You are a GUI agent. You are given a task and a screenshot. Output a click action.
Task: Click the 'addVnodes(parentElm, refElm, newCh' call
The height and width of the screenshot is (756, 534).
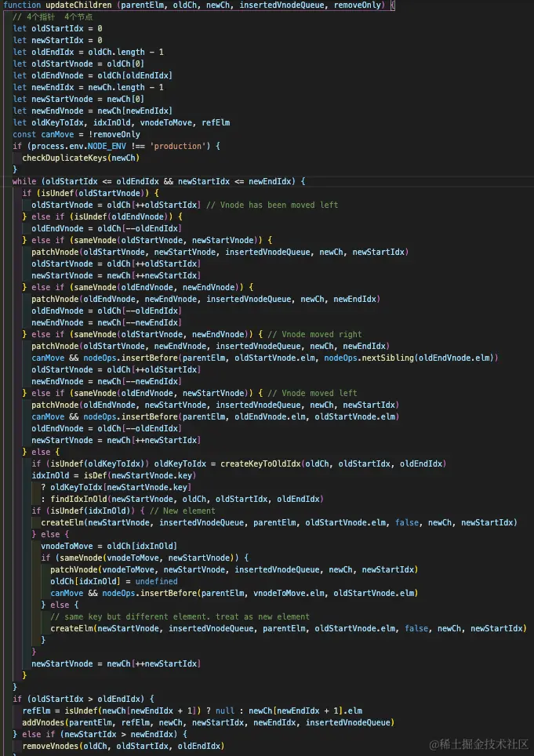(209, 723)
